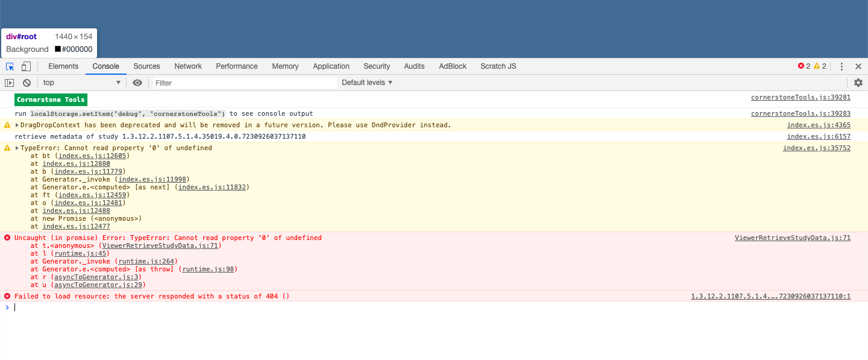
Task: Clear the console with the ban icon
Action: click(27, 83)
